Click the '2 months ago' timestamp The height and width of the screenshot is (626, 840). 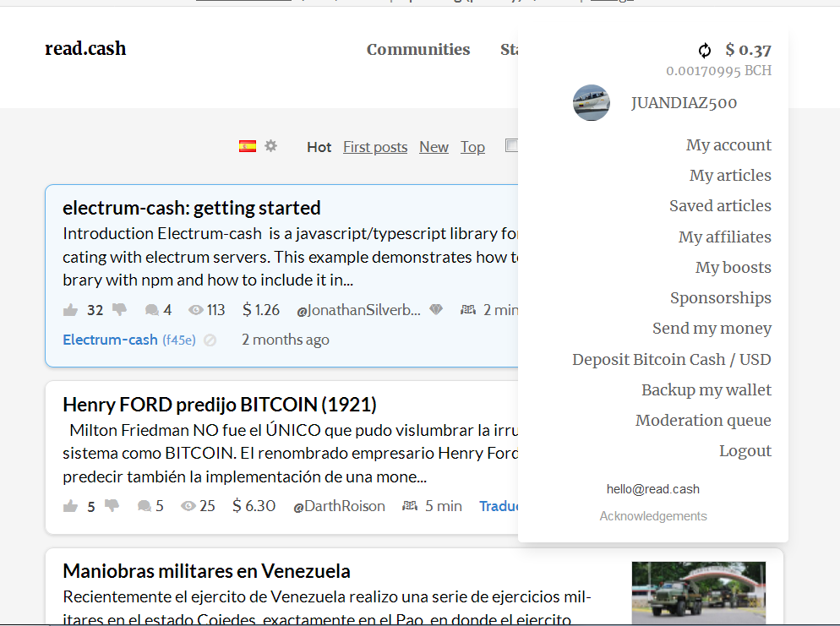pos(286,340)
